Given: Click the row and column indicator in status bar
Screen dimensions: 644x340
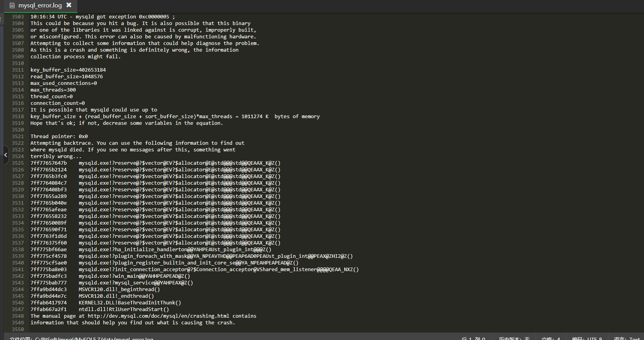Looking at the screenshot, I should point(473,338).
